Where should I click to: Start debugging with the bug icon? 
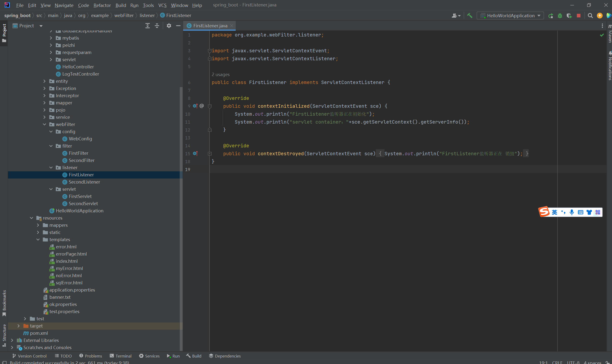click(x=560, y=16)
